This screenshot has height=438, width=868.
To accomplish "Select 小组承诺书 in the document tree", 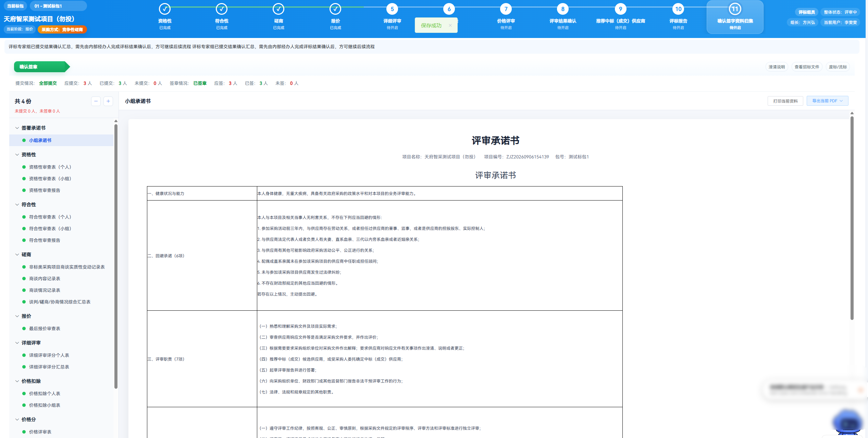I will (x=61, y=140).
